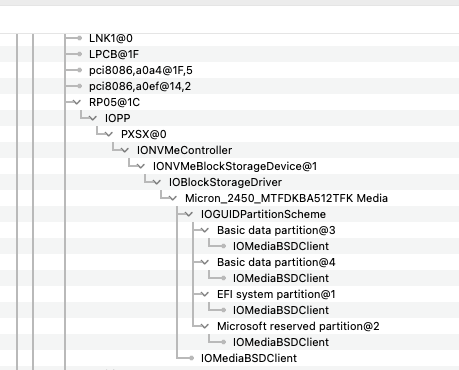Collapse Basic data partition@3 chevron
Image resolution: width=459 pixels, height=370 pixels.
(205, 230)
